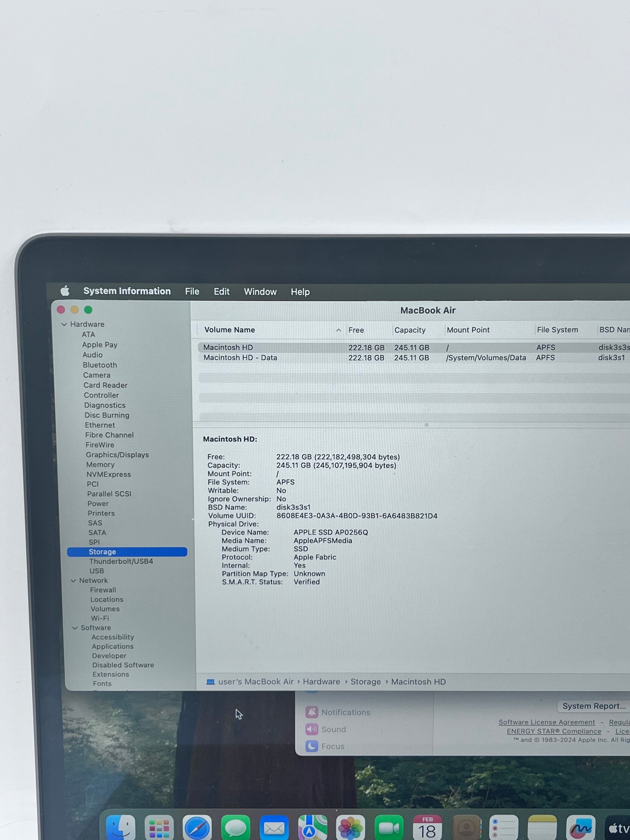The image size is (630, 840).
Task: Select Wi-Fi under Network
Action: pos(100,618)
